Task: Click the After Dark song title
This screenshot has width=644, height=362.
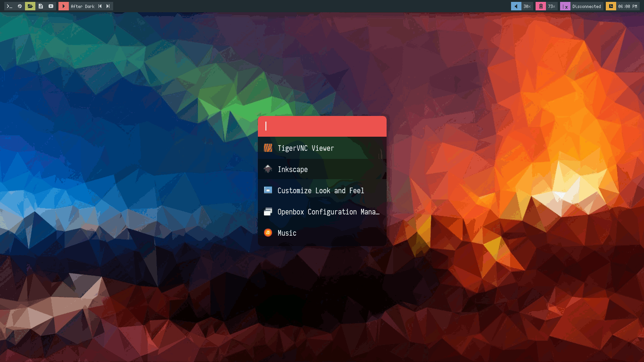Action: [x=83, y=7]
